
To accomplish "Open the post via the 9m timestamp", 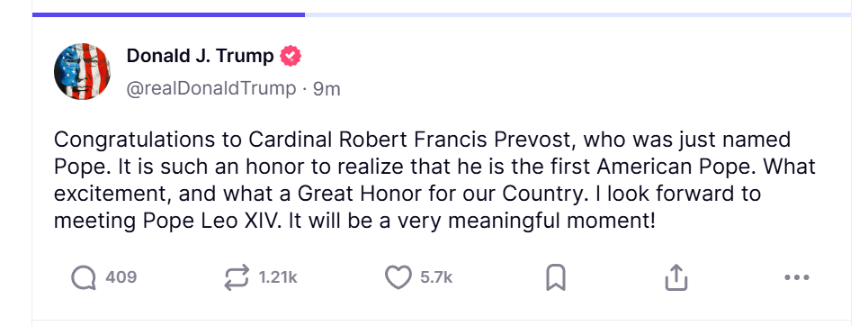I will (x=327, y=89).
